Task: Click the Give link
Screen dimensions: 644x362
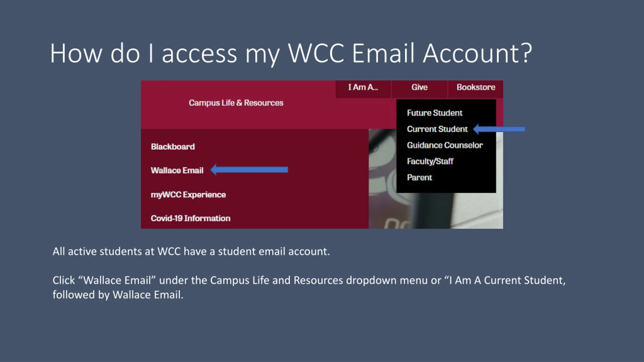Action: 419,87
